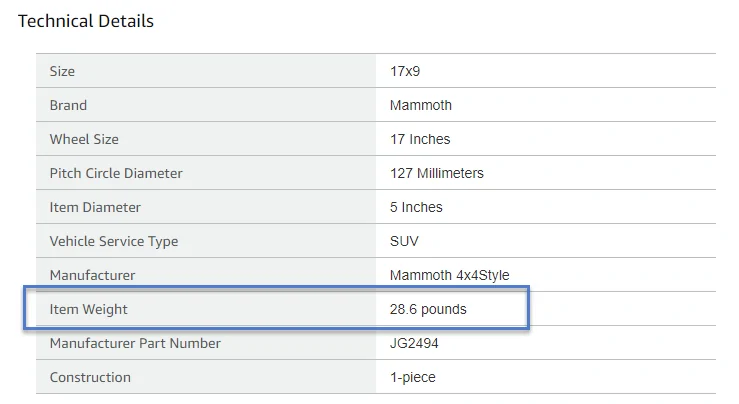Select the Item Diameter label
The width and height of the screenshot is (739, 404).
coord(95,207)
